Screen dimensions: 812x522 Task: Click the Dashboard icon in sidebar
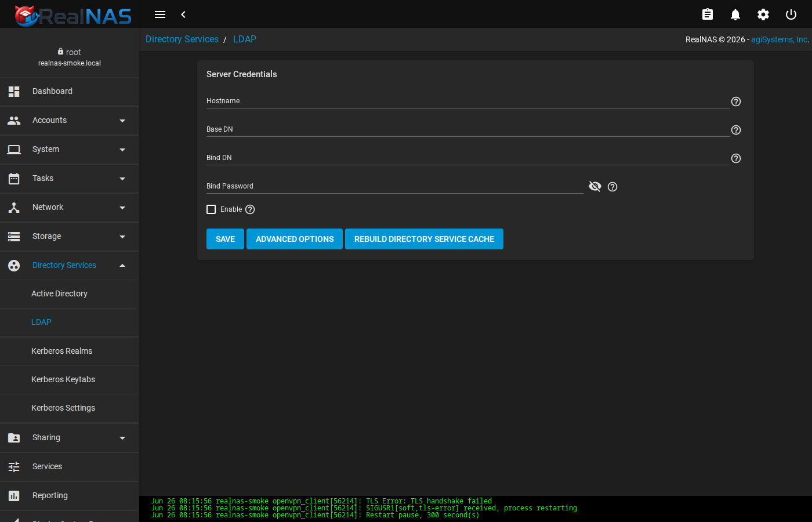14,92
